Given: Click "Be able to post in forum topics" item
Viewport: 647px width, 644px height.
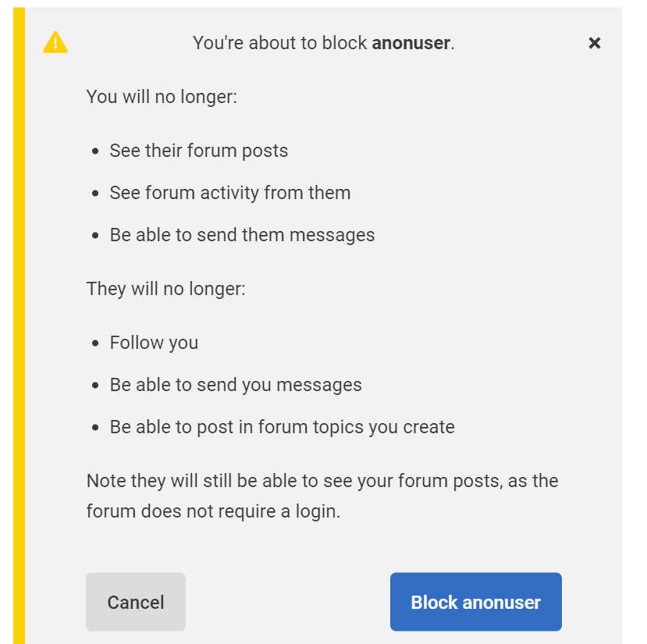Looking at the screenshot, I should click(282, 427).
